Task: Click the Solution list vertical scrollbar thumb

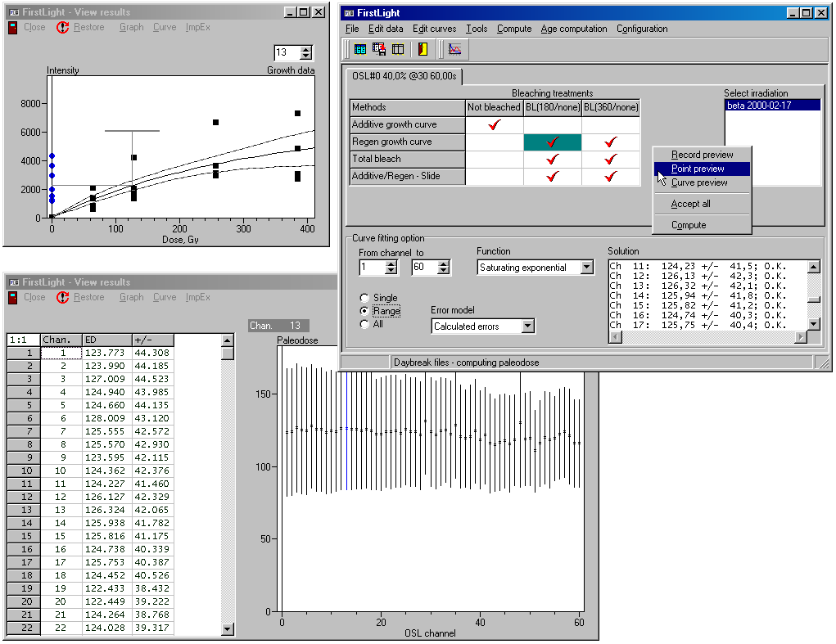Action: coord(814,299)
